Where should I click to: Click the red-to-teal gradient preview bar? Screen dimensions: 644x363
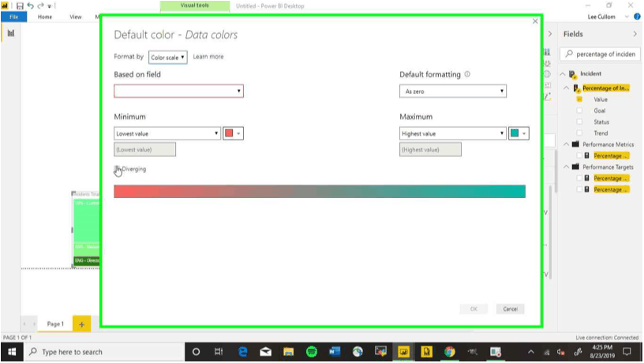[x=320, y=191]
